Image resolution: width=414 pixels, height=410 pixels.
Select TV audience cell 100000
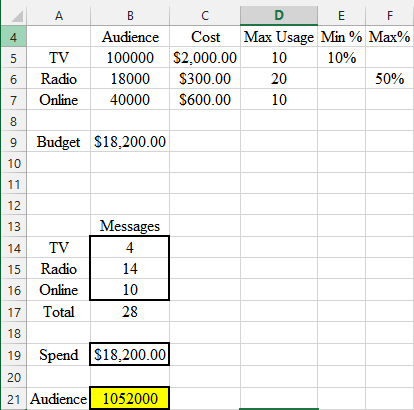click(x=130, y=58)
